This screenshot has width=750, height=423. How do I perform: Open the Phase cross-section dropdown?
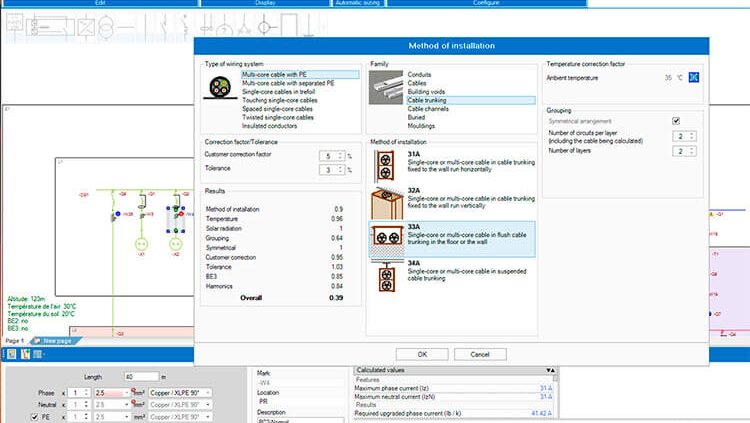pyautogui.click(x=126, y=393)
